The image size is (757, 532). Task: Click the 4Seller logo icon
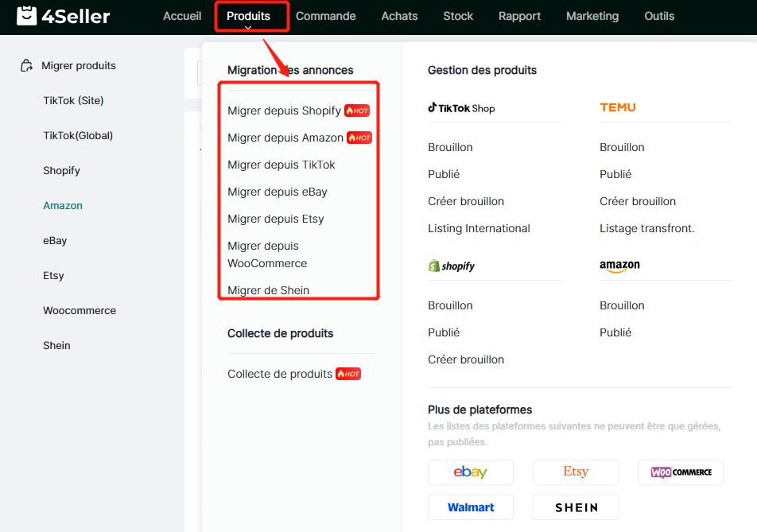tap(26, 15)
